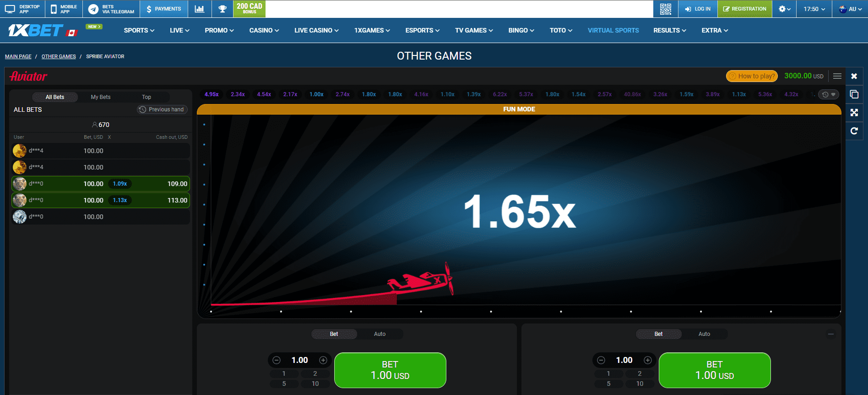Viewport: 868px width, 395px height.
Task: Expand the Esports menu
Action: click(x=423, y=30)
